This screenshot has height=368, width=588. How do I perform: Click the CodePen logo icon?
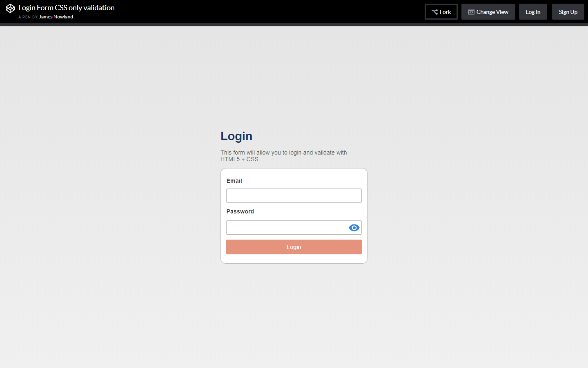coord(10,9)
